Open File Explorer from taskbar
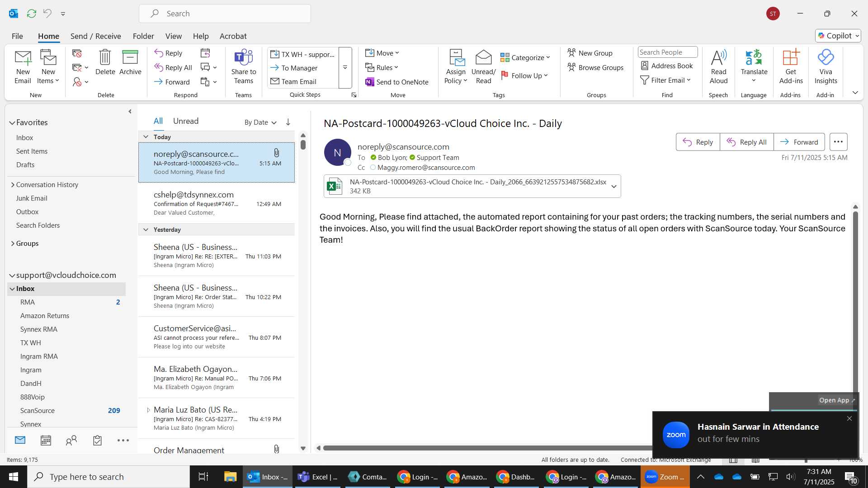This screenshot has width=868, height=488. pyautogui.click(x=230, y=477)
